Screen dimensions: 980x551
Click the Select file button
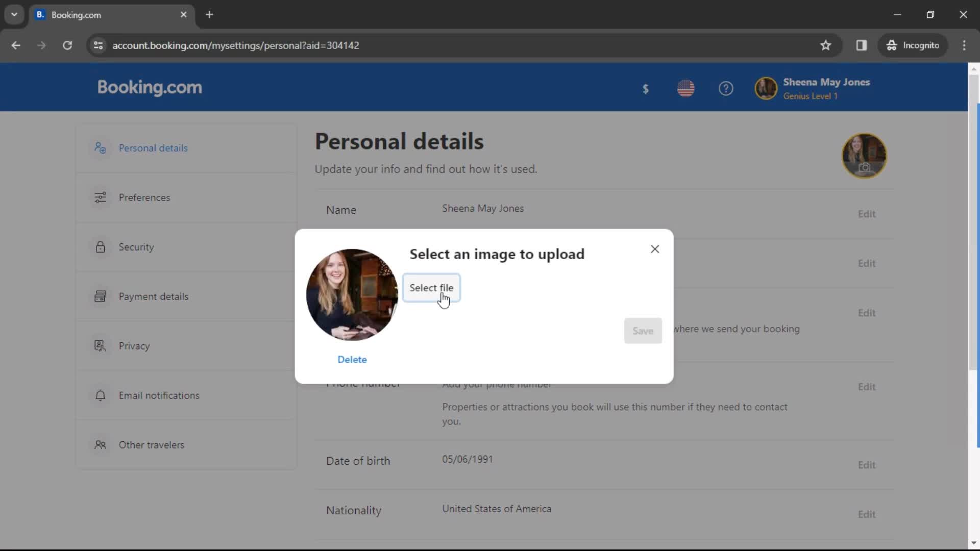(x=431, y=288)
